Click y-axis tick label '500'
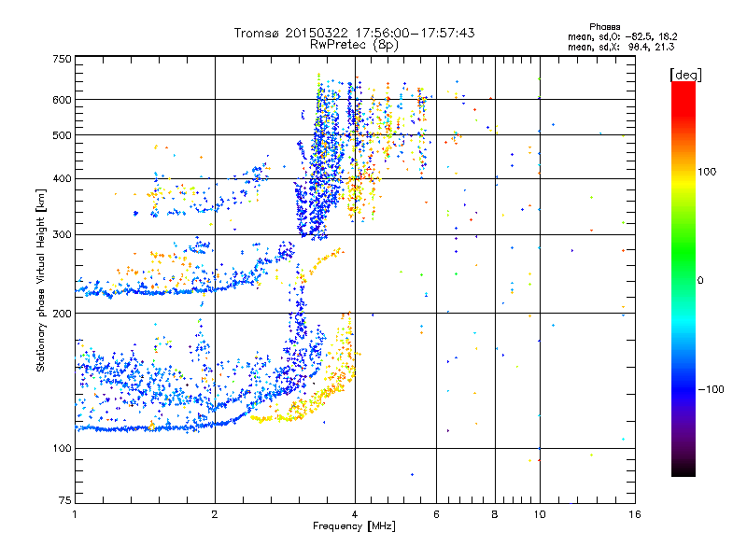Viewport: 747px width, 560px height. (63, 135)
